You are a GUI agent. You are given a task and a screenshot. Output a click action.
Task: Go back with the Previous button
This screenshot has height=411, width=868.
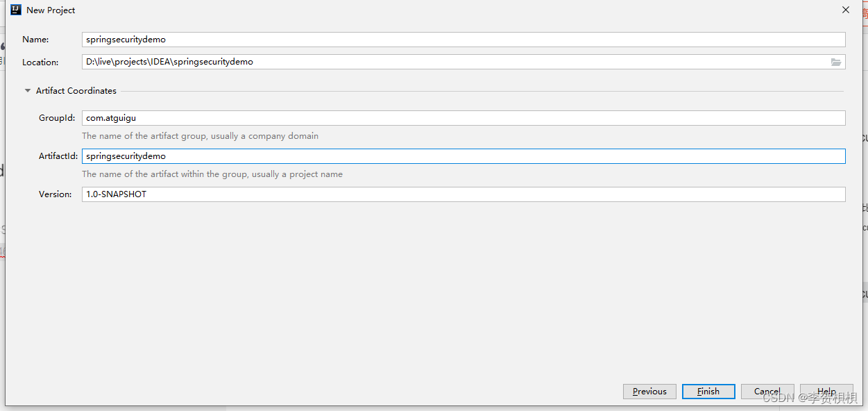tap(649, 392)
